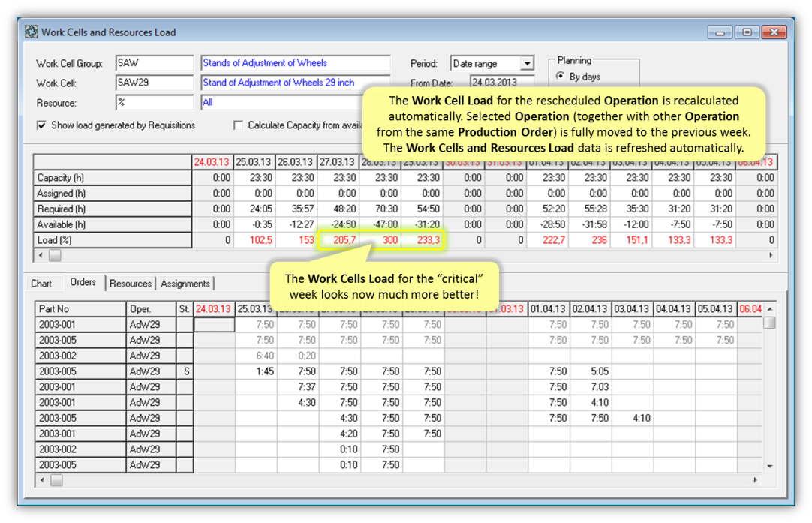Open the Period Date range dropdown

click(527, 63)
